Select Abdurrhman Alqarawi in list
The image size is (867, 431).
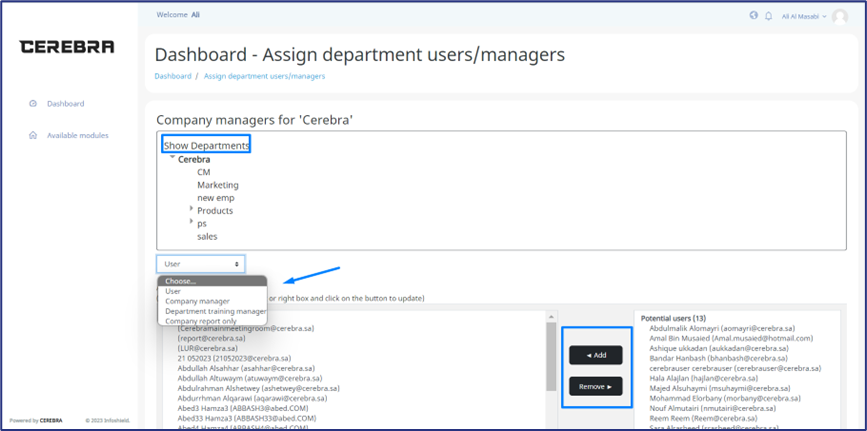252,398
